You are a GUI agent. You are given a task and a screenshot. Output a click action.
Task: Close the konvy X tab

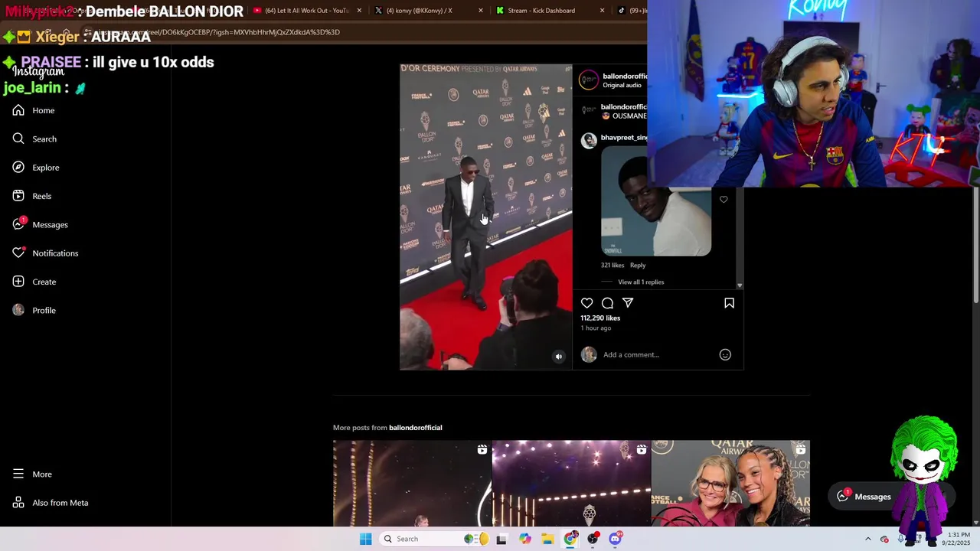tap(481, 11)
